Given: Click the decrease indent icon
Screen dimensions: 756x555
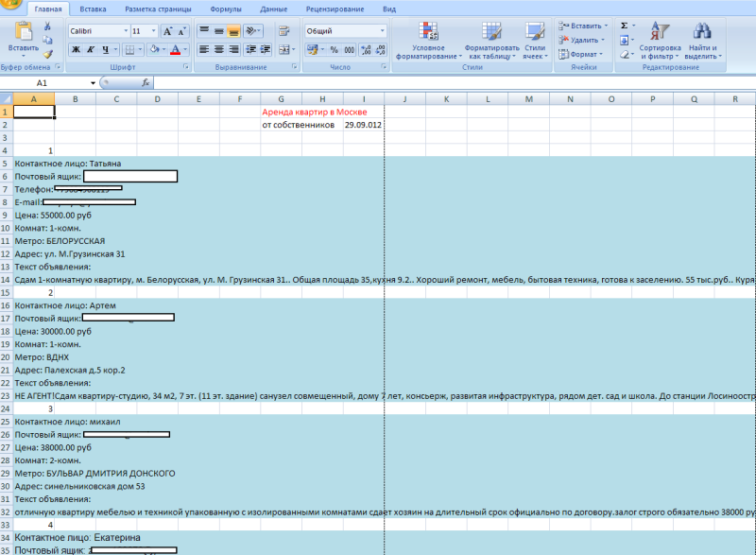Looking at the screenshot, I should [250, 49].
